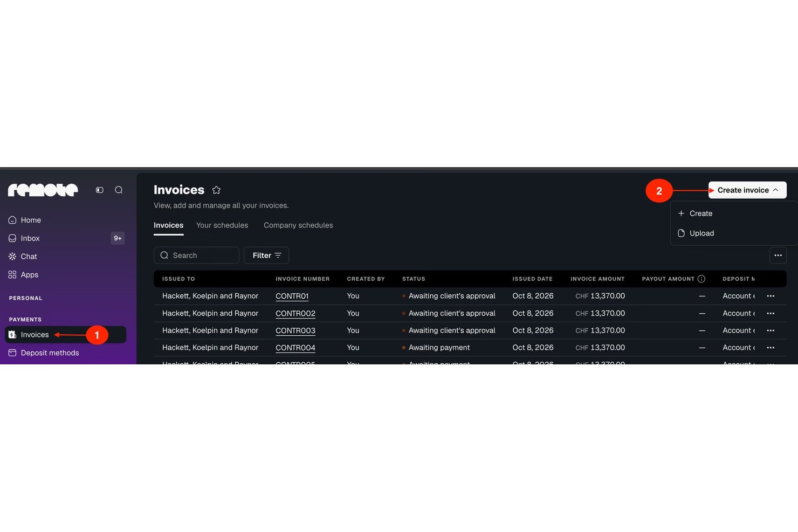Click the Payout Amount info icon
798x532 pixels.
[701, 279]
